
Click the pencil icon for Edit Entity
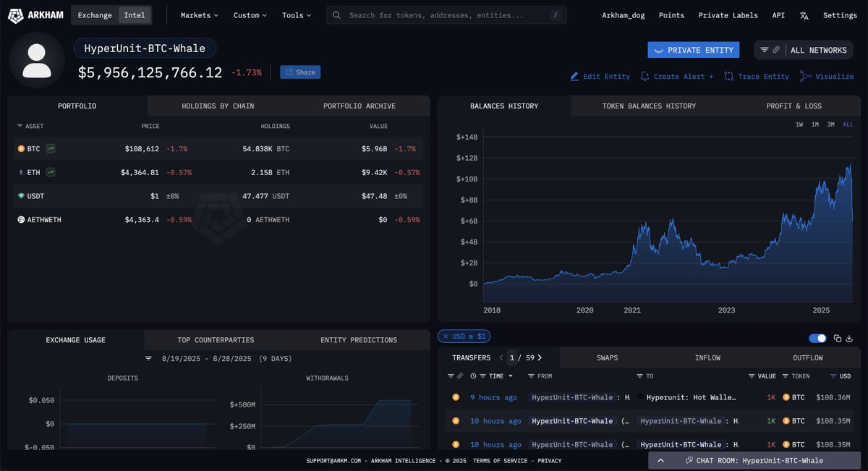[x=574, y=76]
